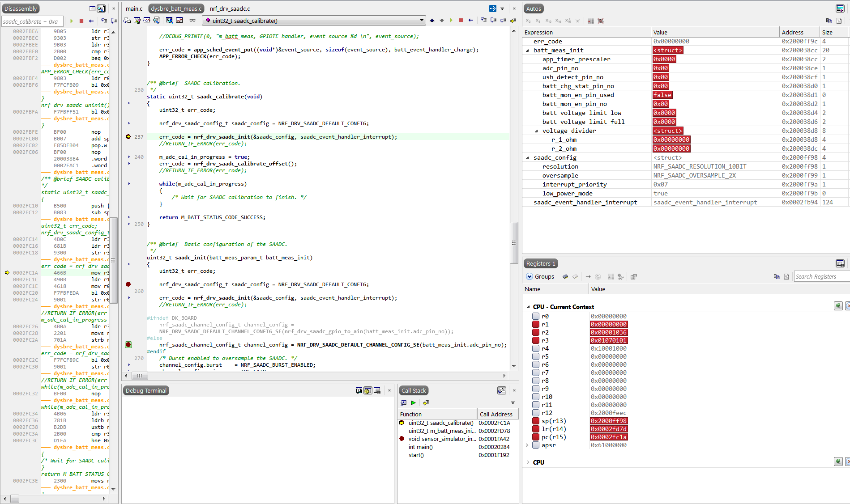Click the breakpoint dot at saadc_config line in saadc_init
The height and width of the screenshot is (504, 850).
[x=128, y=284]
